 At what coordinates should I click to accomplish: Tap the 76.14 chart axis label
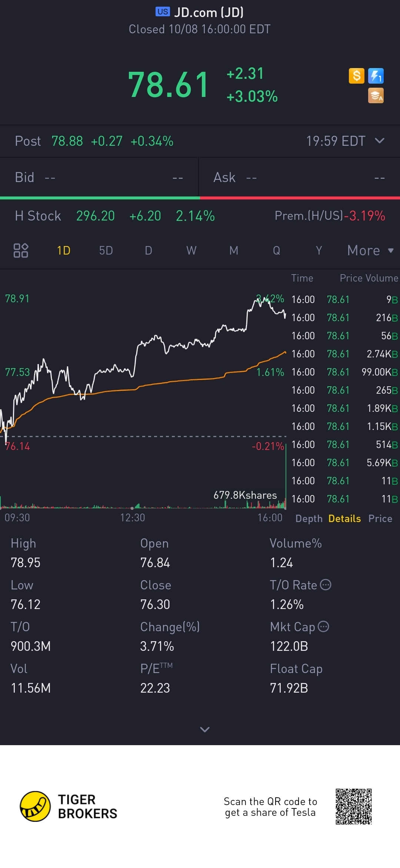click(x=17, y=446)
